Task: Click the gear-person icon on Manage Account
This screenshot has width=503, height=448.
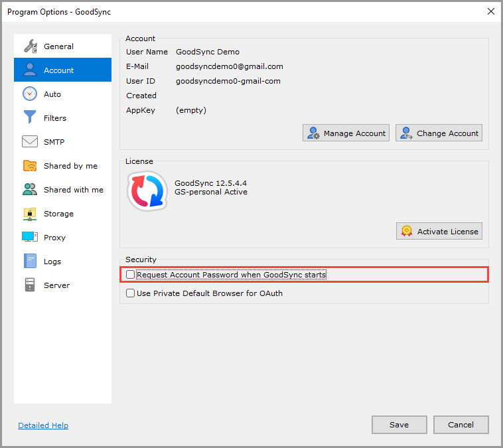Action: click(x=313, y=133)
